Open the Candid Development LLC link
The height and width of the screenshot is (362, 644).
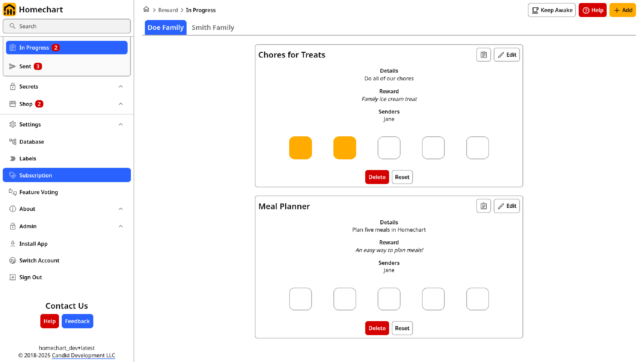83,355
